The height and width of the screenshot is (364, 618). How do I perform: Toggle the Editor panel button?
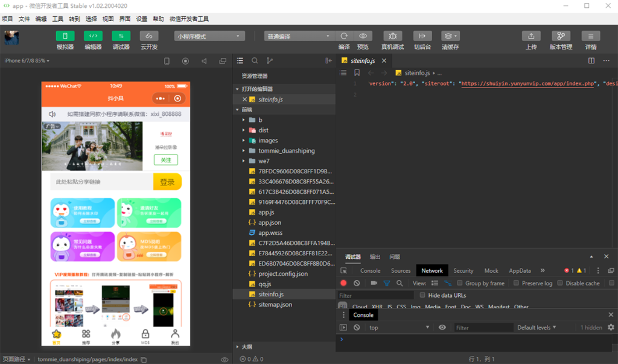(93, 36)
